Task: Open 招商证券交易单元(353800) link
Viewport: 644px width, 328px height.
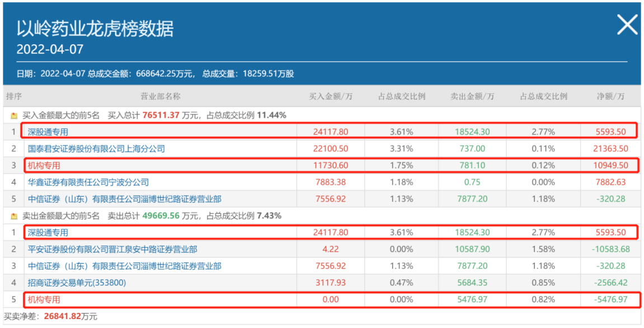Action: coord(77,283)
